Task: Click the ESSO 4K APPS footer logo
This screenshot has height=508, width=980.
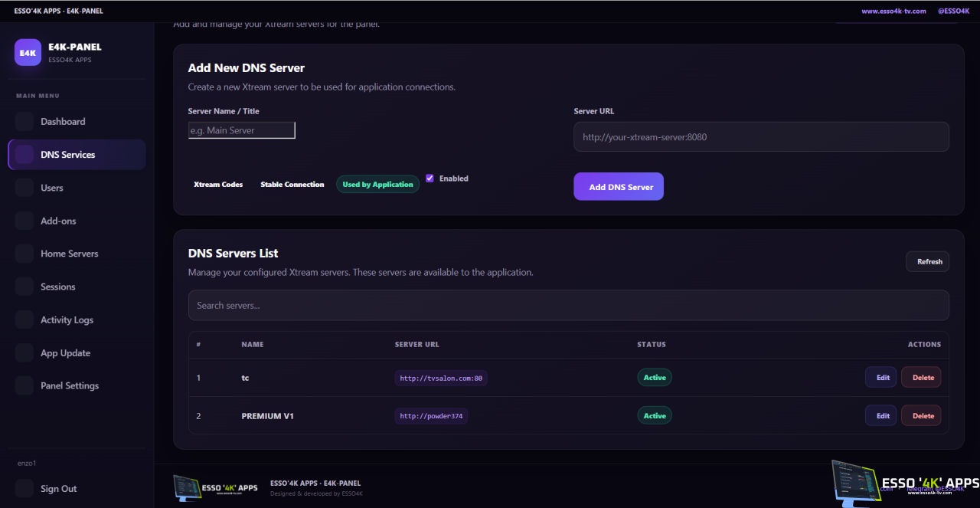Action: [x=216, y=487]
